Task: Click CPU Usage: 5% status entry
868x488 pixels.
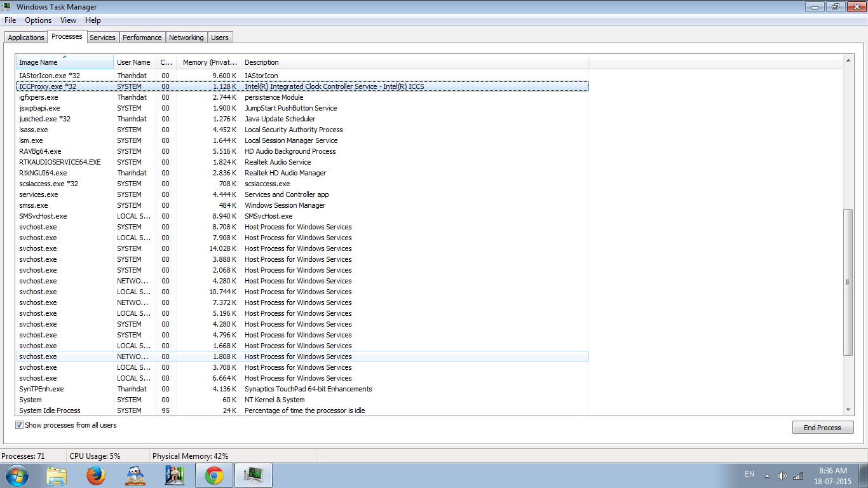Action: tap(95, 456)
